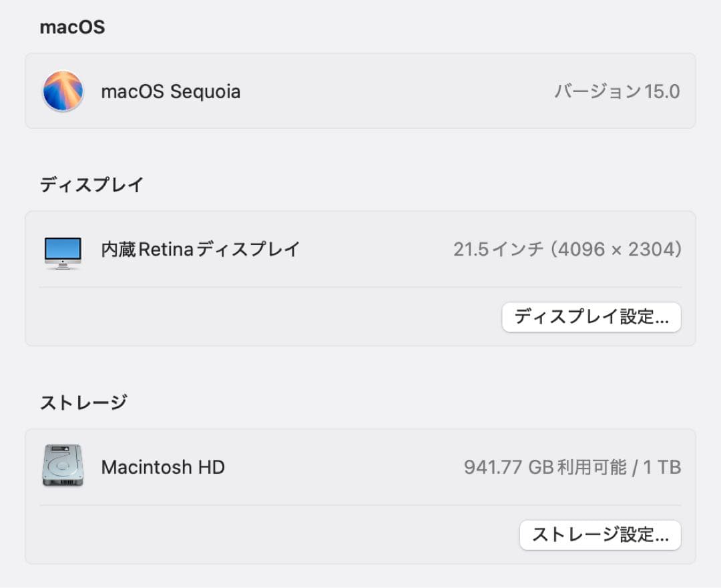
Task: Click the macOS Sequoia logo icon
Action: click(63, 91)
